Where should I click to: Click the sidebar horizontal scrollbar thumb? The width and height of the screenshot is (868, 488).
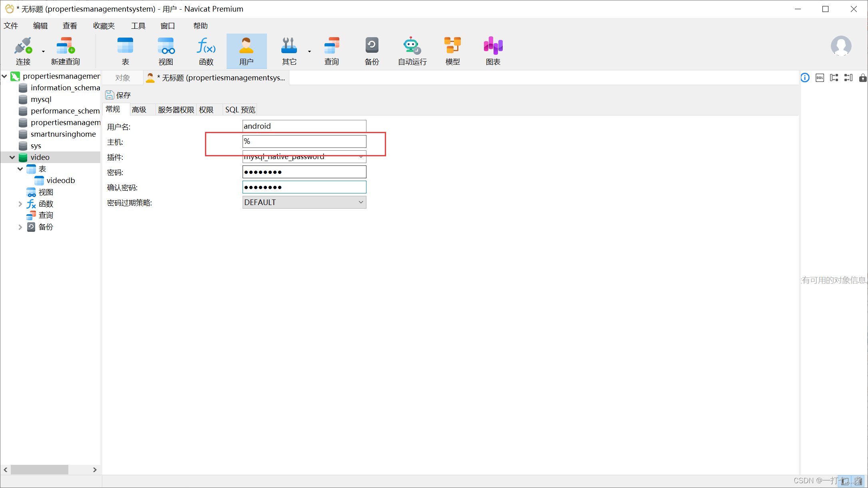pos(39,470)
